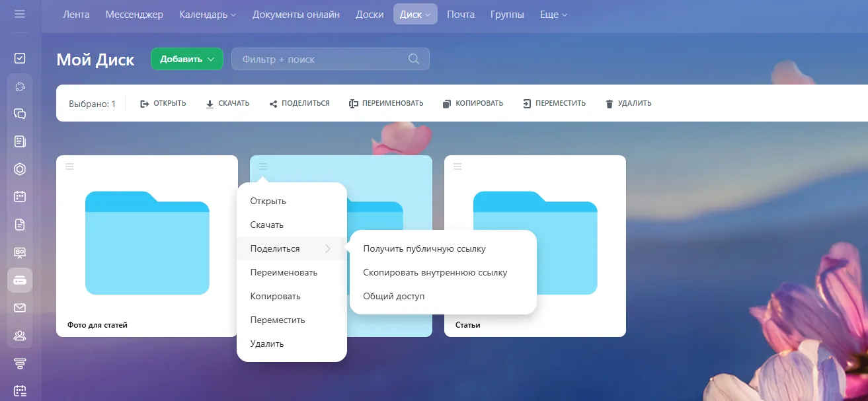Open Документы онлайн in top navigation
868x401 pixels.
pyautogui.click(x=296, y=14)
